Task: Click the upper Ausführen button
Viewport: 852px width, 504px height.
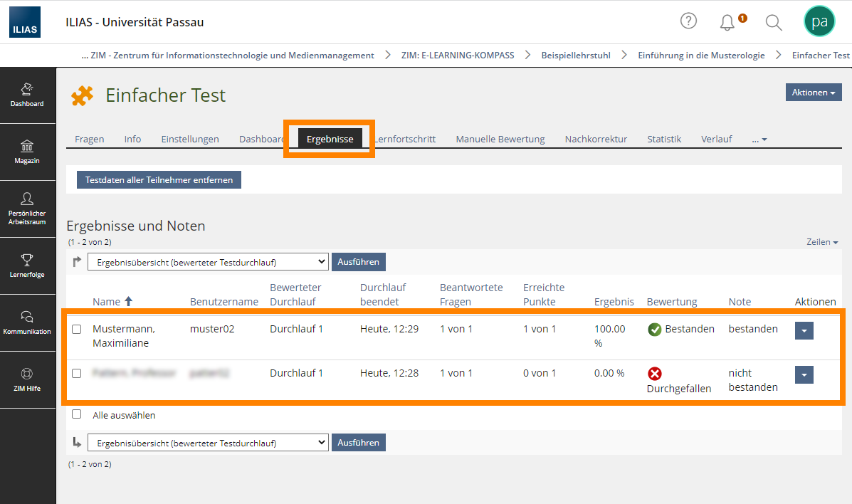Action: 359,262
